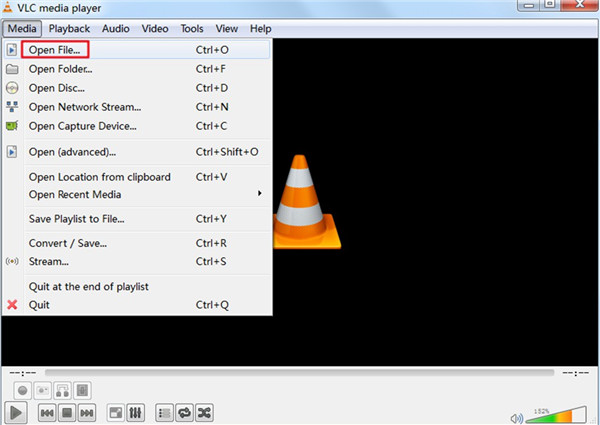Viewport: 600px width, 425px height.
Task: Adjust the volume slider at 152%
Action: click(556, 415)
